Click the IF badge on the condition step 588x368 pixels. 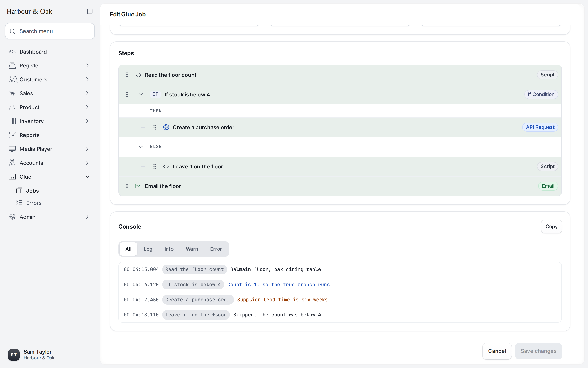155,94
